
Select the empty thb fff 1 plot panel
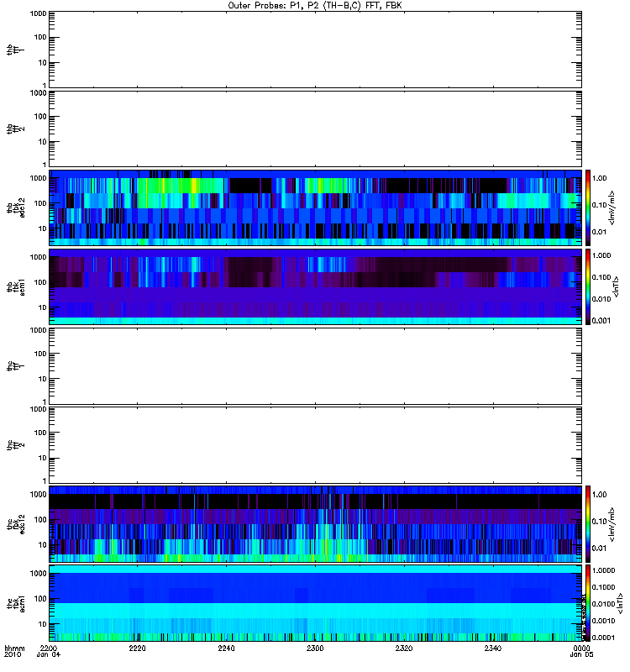pyautogui.click(x=316, y=50)
